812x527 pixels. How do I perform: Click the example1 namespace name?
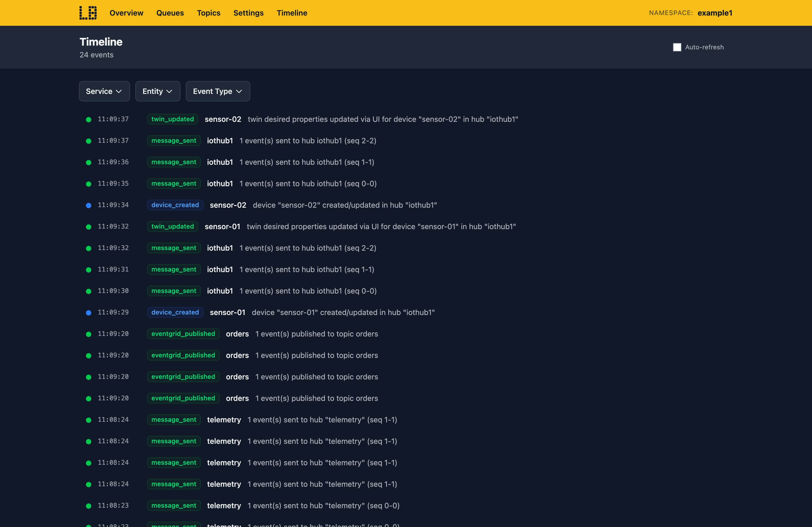715,13
